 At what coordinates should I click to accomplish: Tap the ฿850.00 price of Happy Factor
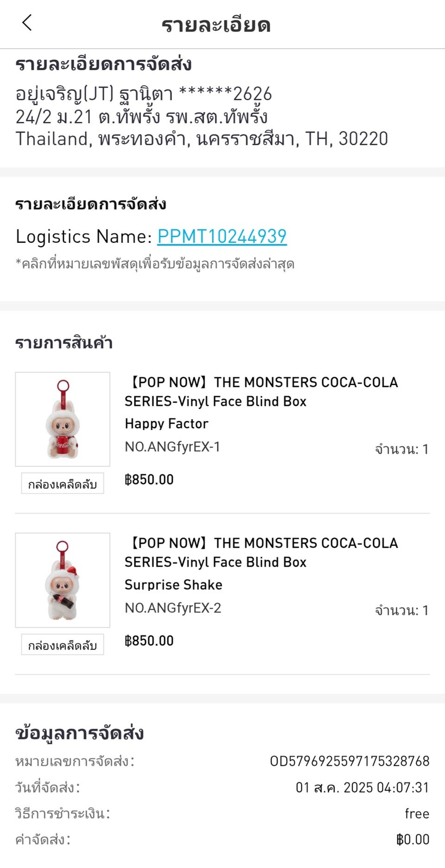(149, 480)
